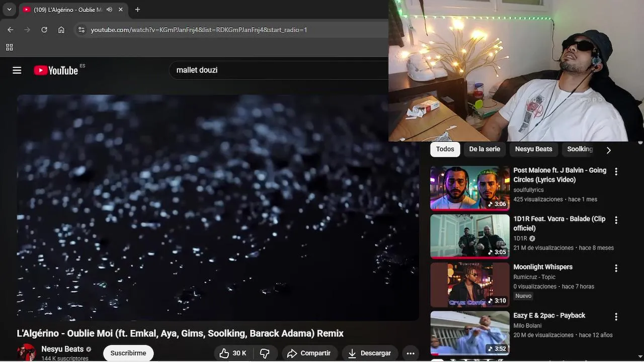Select the 'Soolking' filter chip
This screenshot has width=644, height=362.
click(580, 149)
